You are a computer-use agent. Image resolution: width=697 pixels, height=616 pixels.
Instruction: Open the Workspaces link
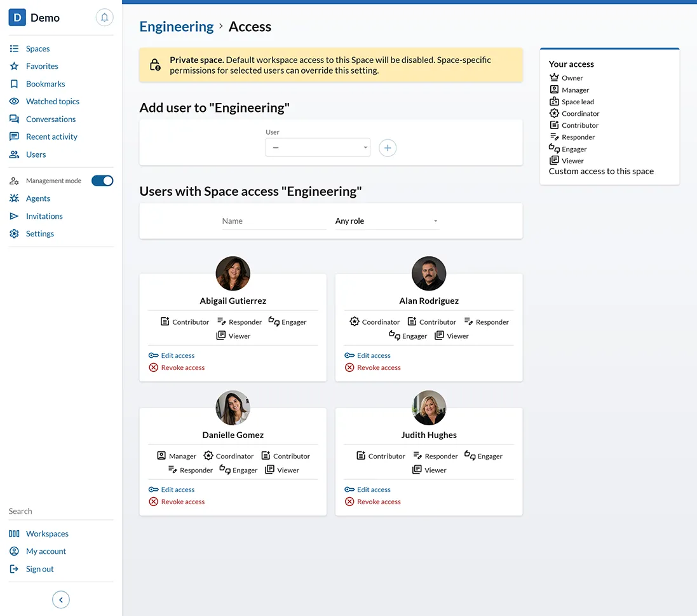point(47,534)
